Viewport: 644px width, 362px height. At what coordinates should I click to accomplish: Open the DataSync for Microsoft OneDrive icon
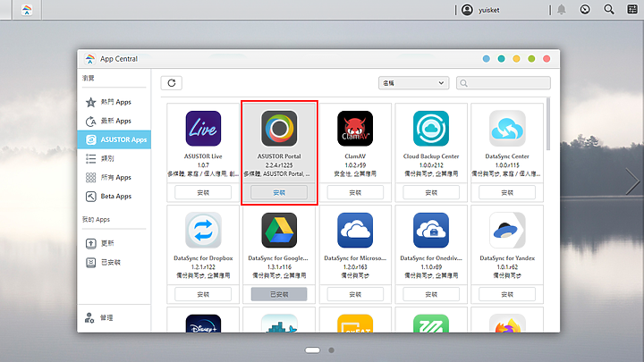[355, 231]
